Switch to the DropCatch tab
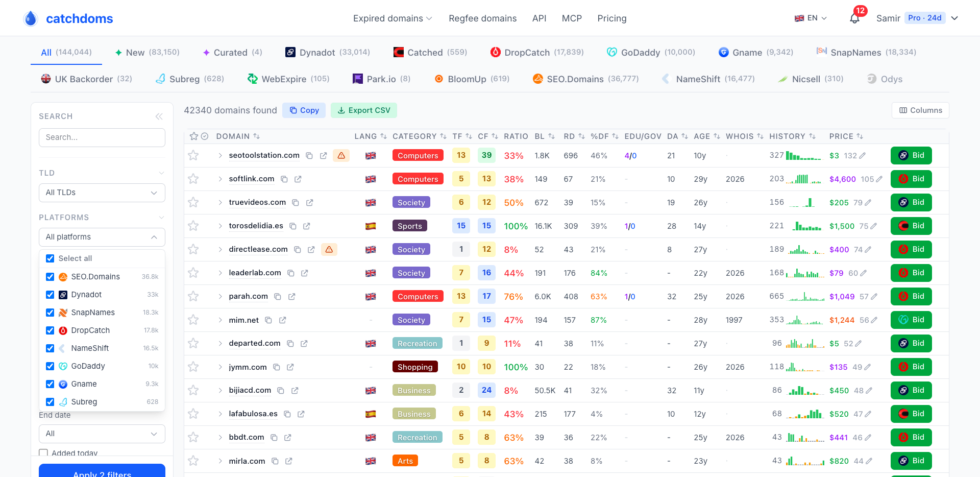This screenshot has width=980, height=477. (x=537, y=52)
